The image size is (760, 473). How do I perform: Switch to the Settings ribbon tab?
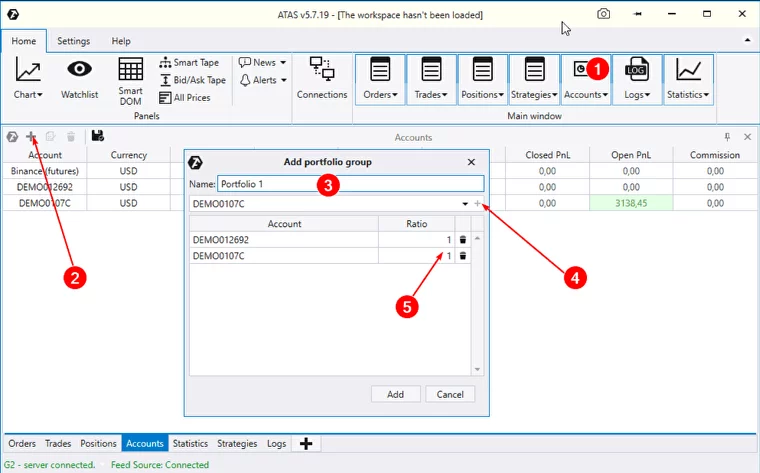pyautogui.click(x=73, y=41)
